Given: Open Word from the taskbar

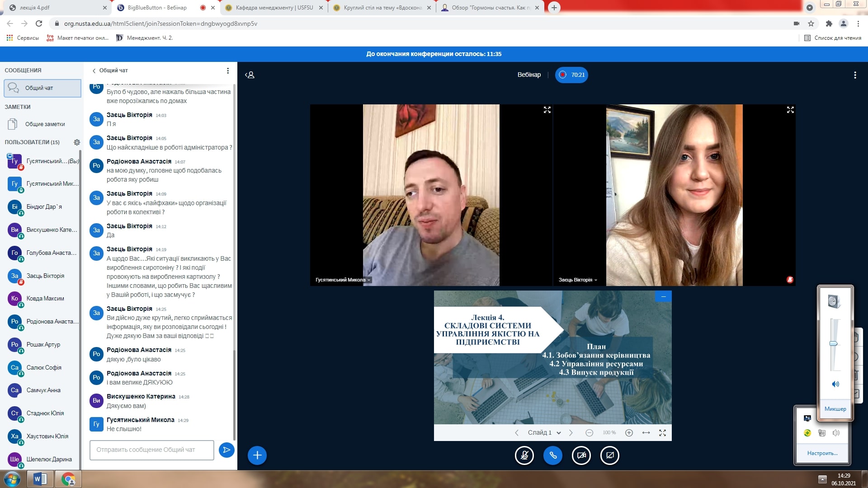Looking at the screenshot, I should (40, 479).
